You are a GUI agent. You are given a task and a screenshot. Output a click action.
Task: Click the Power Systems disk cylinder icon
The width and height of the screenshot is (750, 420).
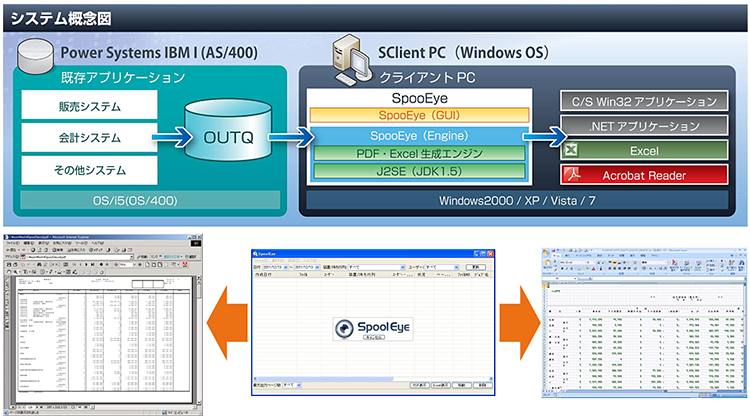point(35,55)
